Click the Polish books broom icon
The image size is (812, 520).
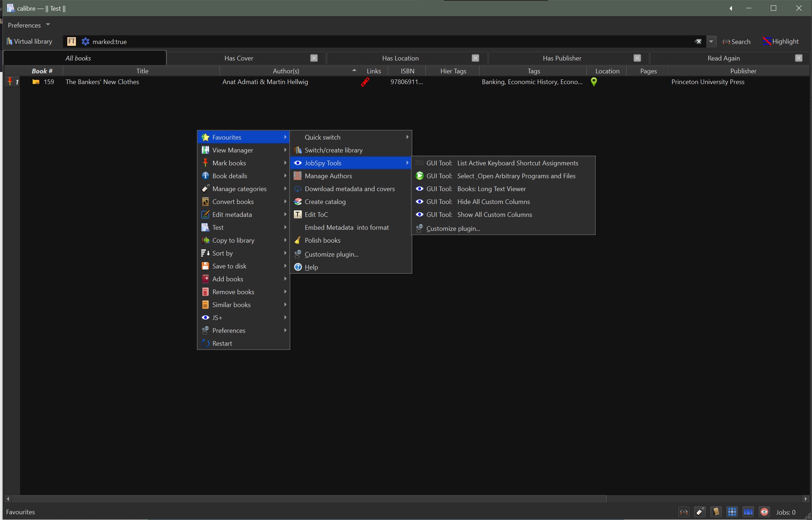click(x=298, y=240)
